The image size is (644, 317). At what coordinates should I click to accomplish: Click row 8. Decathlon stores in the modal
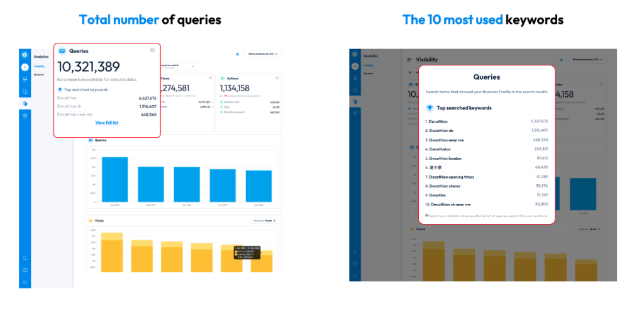487,186
